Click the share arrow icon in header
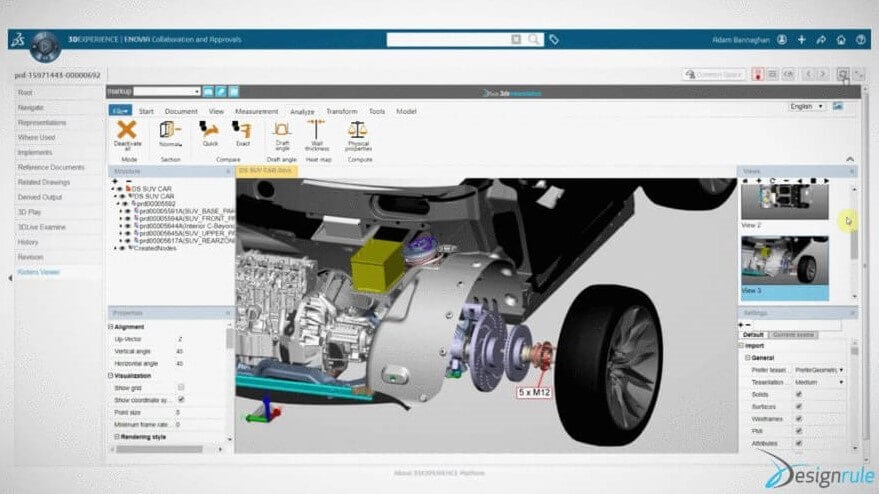879x494 pixels. point(821,39)
